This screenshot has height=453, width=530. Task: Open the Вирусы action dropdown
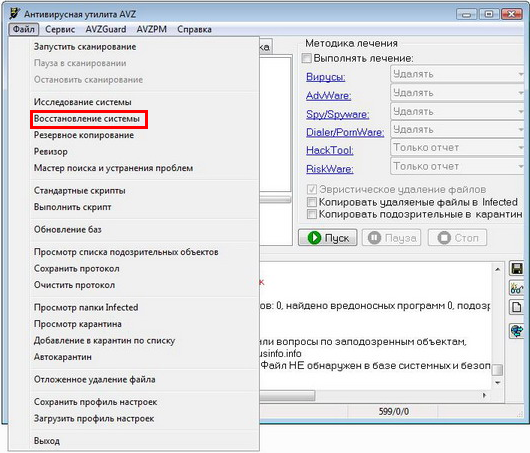pyautogui.click(x=458, y=74)
